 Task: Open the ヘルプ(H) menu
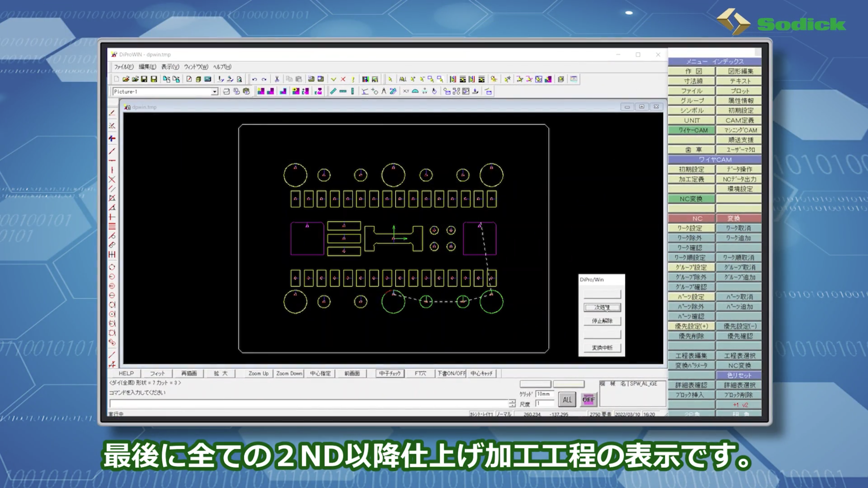point(222,67)
